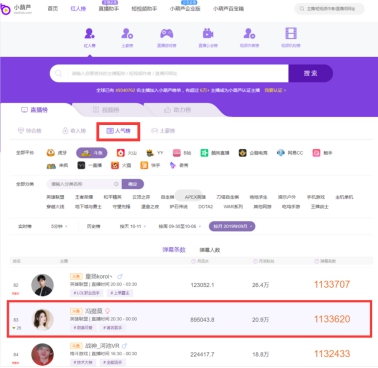Select the DOTA2 category filter
Image resolution: width=378 pixels, height=368 pixels.
tap(205, 207)
